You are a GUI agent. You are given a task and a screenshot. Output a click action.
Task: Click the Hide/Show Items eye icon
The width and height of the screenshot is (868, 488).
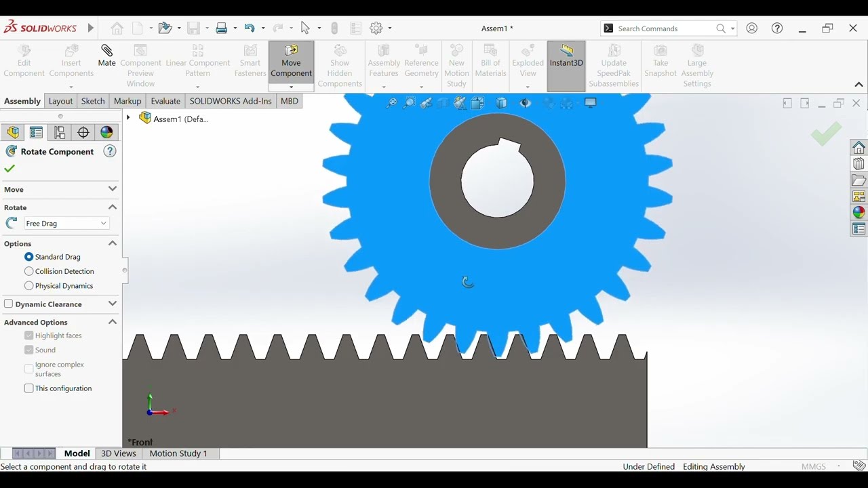tap(525, 103)
